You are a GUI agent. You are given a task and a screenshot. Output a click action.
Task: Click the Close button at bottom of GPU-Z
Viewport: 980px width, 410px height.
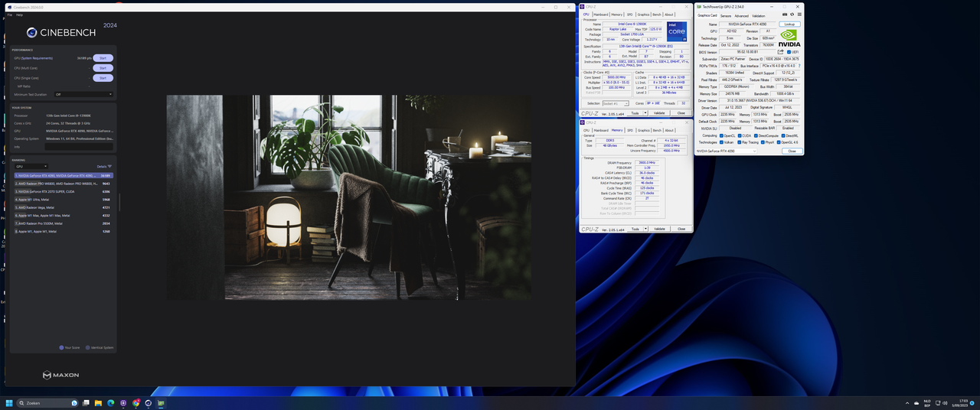pos(792,151)
